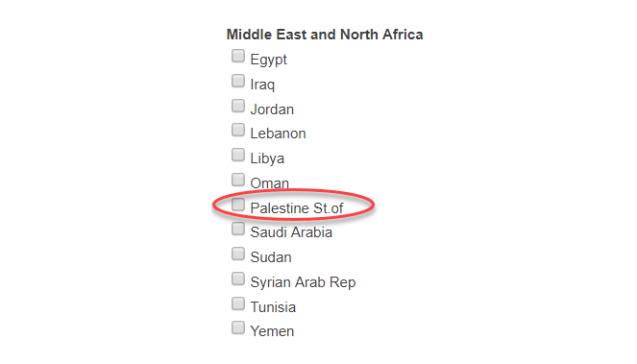Image resolution: width=637 pixels, height=364 pixels.
Task: Mark the Oman checkbox
Action: pyautogui.click(x=238, y=180)
